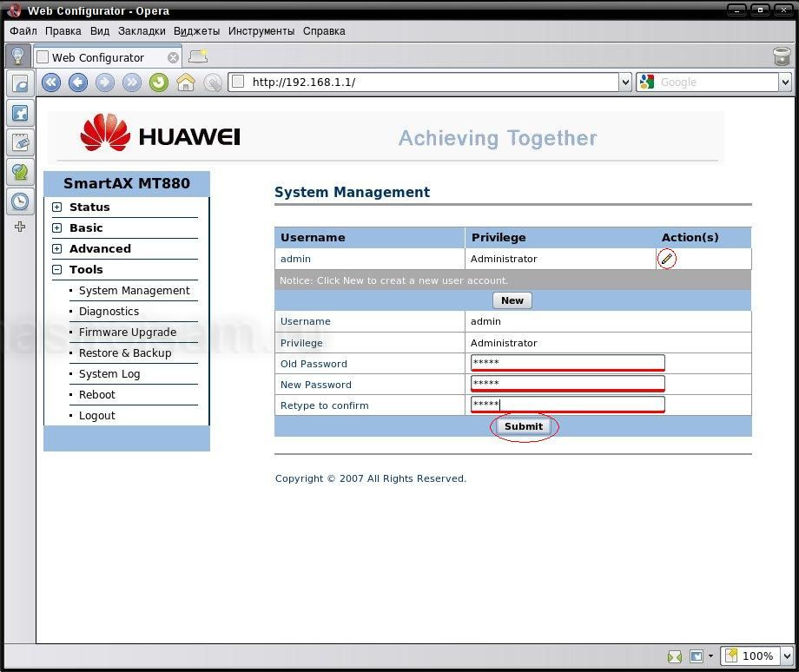This screenshot has height=672, width=799.
Task: Go to the home page via house icon
Action: pos(186,82)
